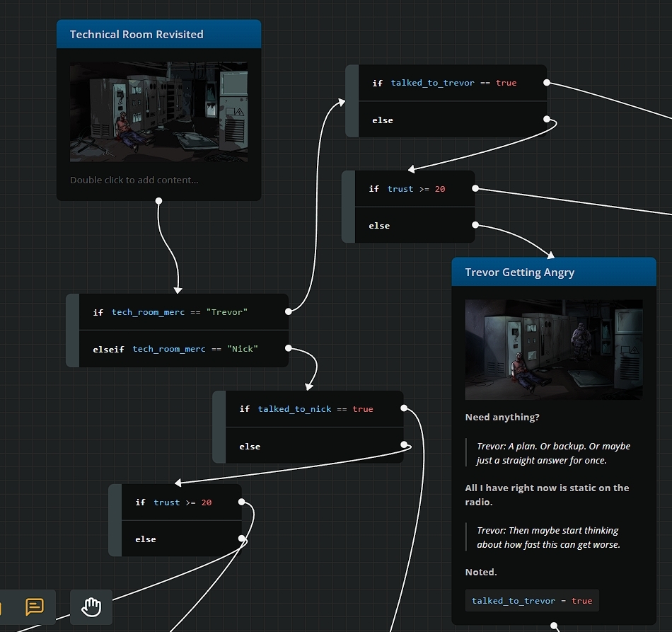Screen dimensions: 672x632
Task: Click the technical room scene thumbnail
Action: click(x=158, y=112)
